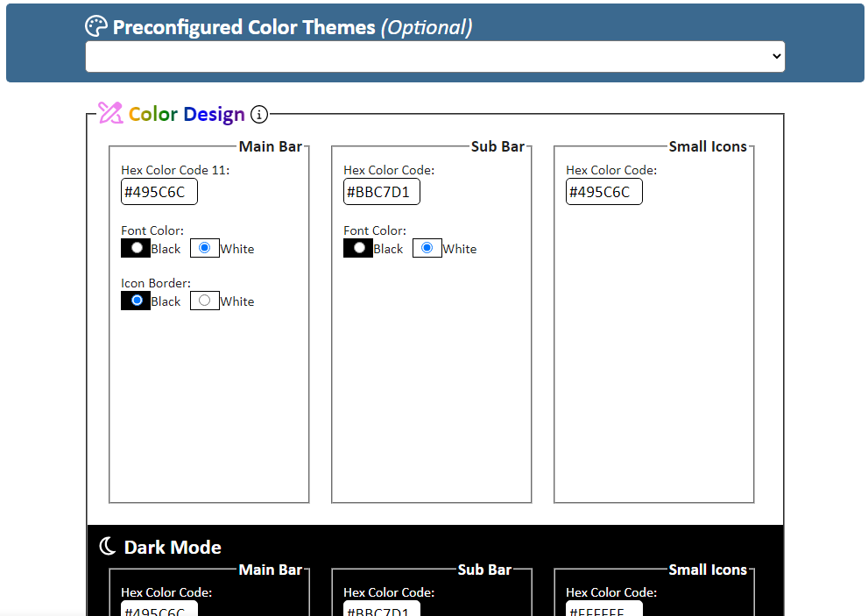Click the Dark Mode section heading text
This screenshot has width=868, height=616.
click(173, 548)
